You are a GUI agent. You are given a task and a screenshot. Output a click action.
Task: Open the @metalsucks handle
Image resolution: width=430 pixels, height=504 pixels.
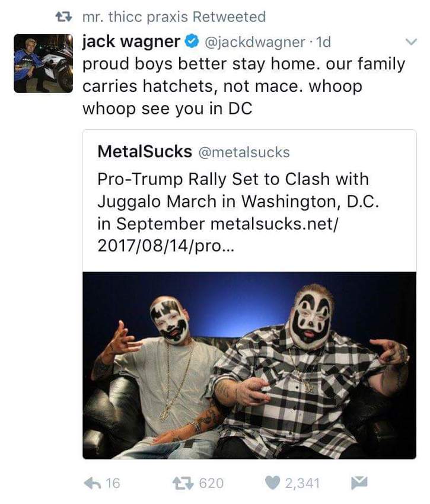pyautogui.click(x=244, y=152)
